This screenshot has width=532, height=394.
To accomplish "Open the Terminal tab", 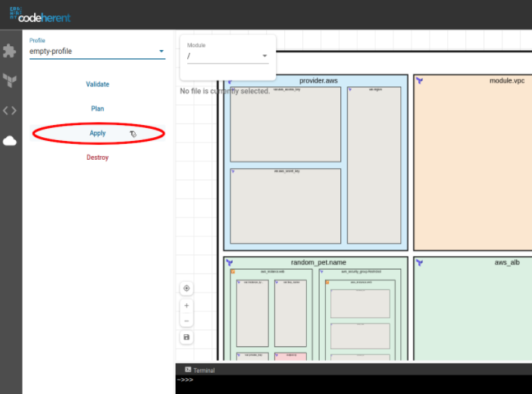I will (200, 370).
